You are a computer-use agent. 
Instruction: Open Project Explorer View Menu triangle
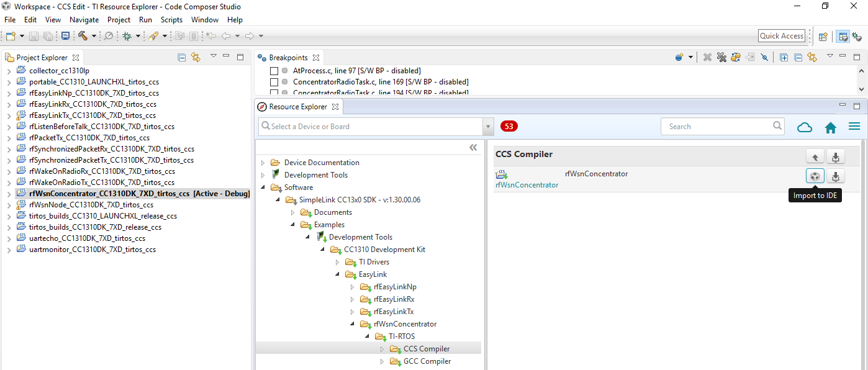213,56
